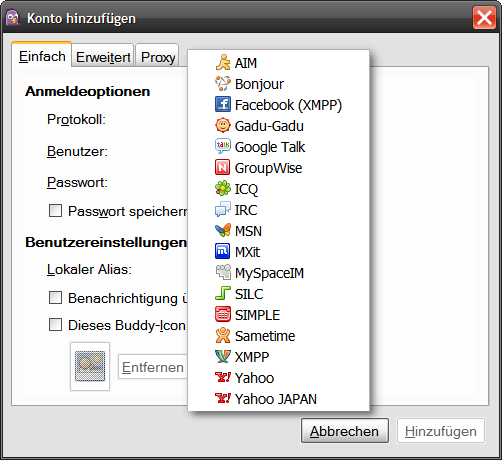Select the Gadu-Gadu sun icon
502x460 pixels.
pyautogui.click(x=223, y=125)
